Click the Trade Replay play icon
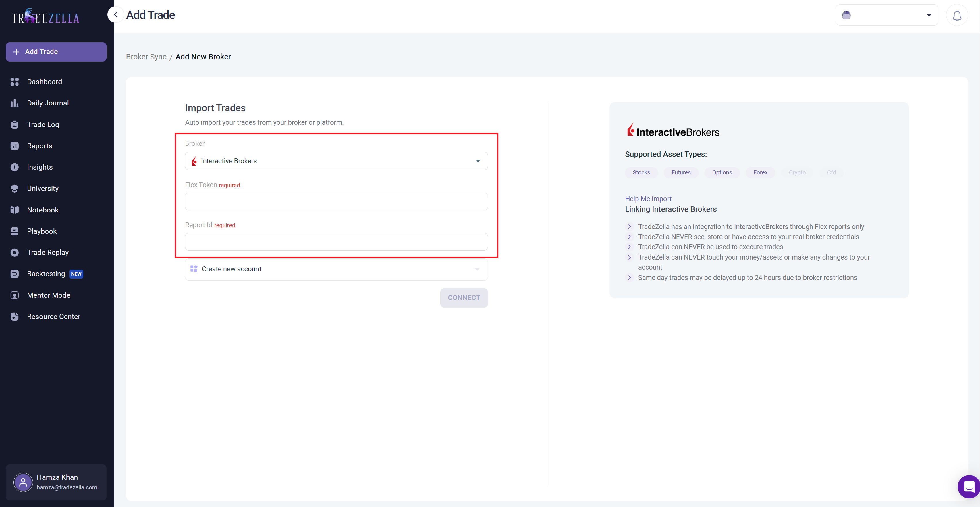The height and width of the screenshot is (507, 980). tap(14, 252)
